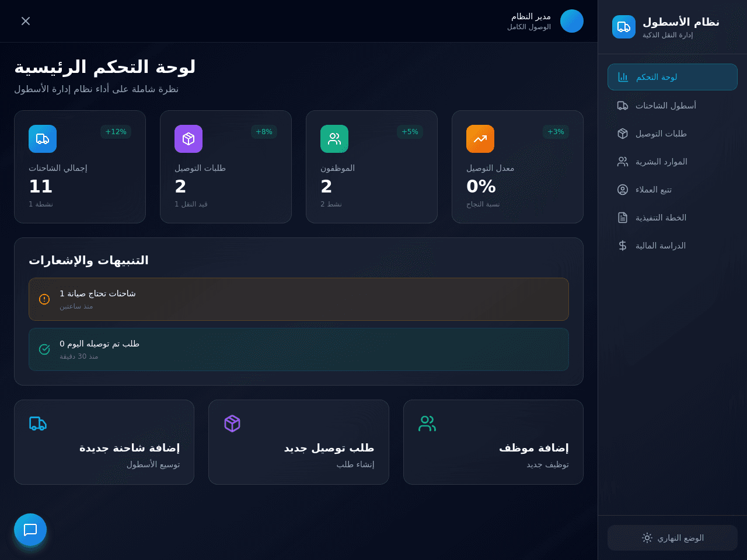The height and width of the screenshot is (560, 747).
Task: Click the orange warning icon in maintenance alert
Action: tap(44, 299)
